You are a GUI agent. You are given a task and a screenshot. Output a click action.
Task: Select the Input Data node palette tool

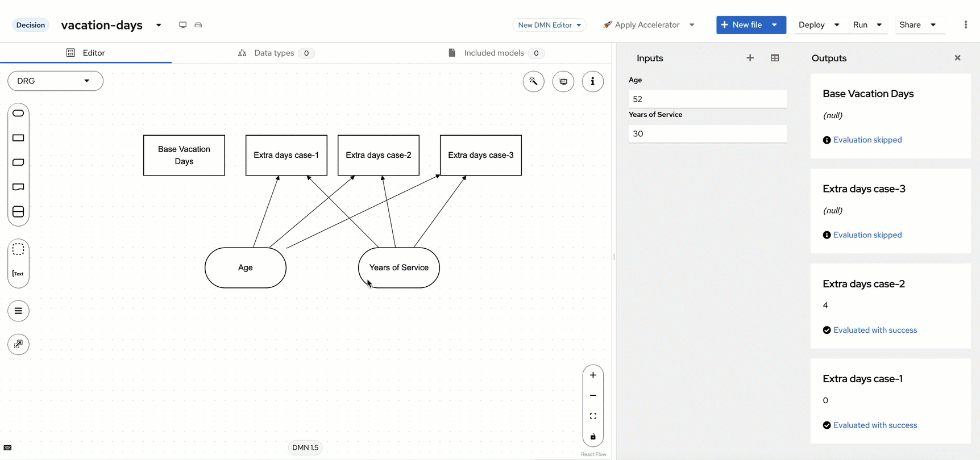point(18,113)
